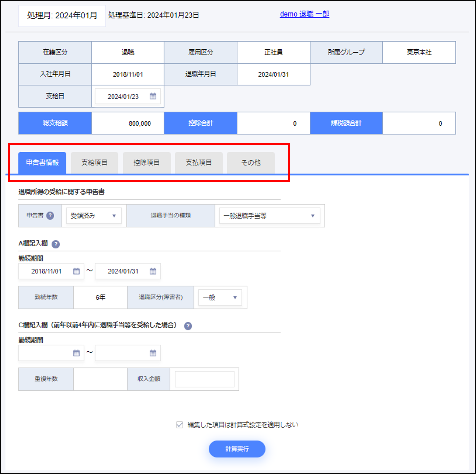
Task: Switch to the 控除項目 tab
Action: 147,162
